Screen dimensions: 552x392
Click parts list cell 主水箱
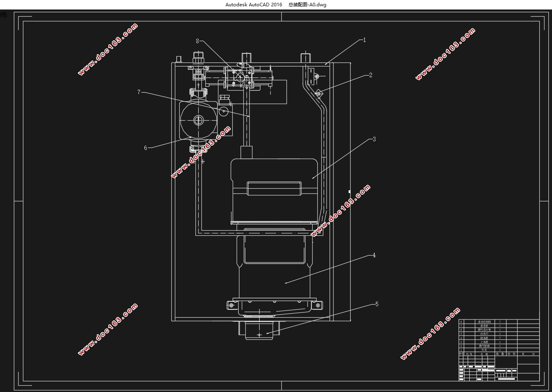pos(484,342)
